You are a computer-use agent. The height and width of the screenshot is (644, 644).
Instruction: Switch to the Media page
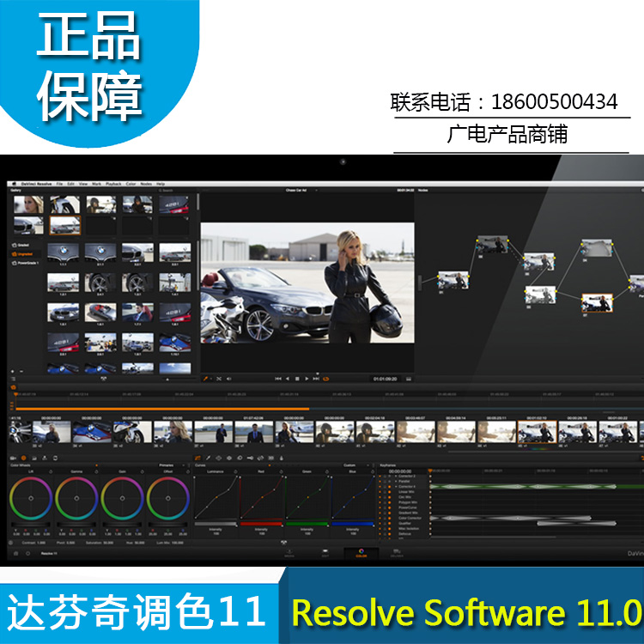[x=289, y=553]
